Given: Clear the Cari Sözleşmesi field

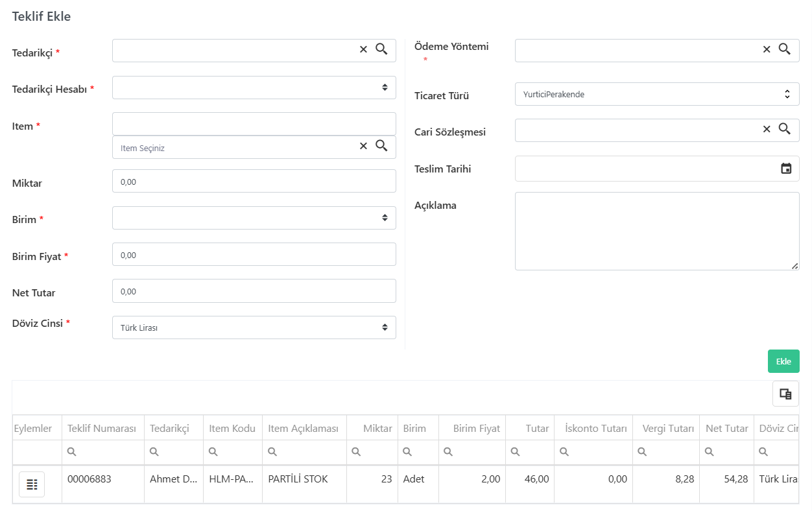Looking at the screenshot, I should (767, 129).
